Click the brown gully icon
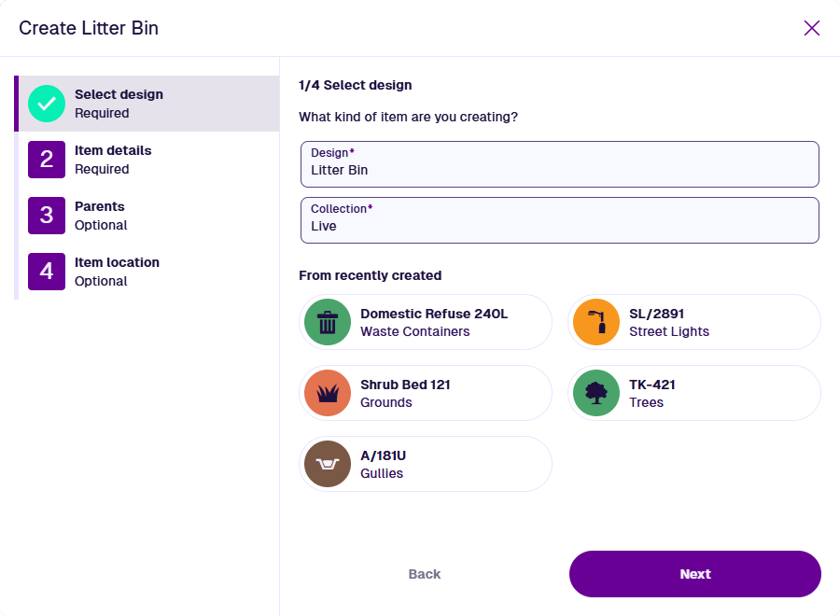Viewport: 840px width, 616px height. pyautogui.click(x=328, y=464)
